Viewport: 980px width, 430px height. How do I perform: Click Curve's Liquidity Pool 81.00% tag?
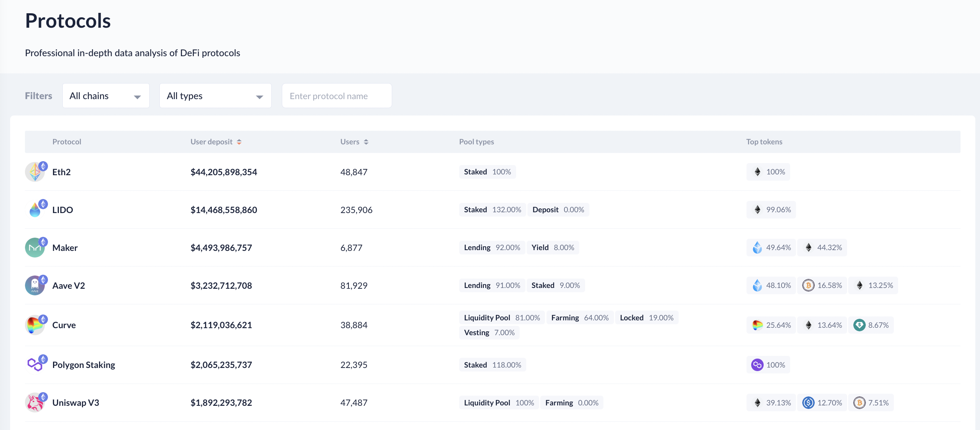[502, 318]
